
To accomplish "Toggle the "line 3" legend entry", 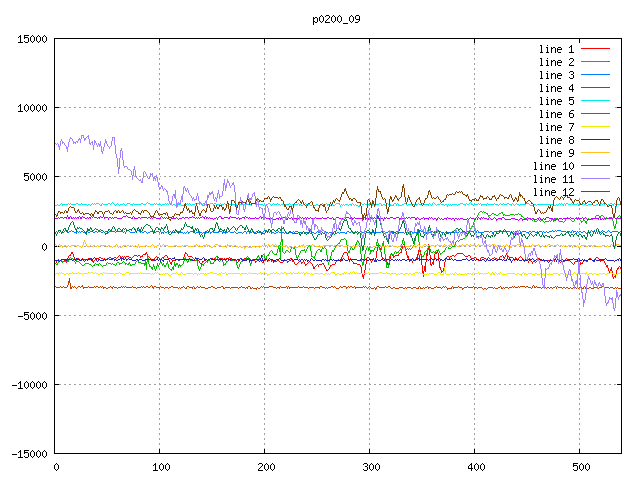I will [557, 75].
